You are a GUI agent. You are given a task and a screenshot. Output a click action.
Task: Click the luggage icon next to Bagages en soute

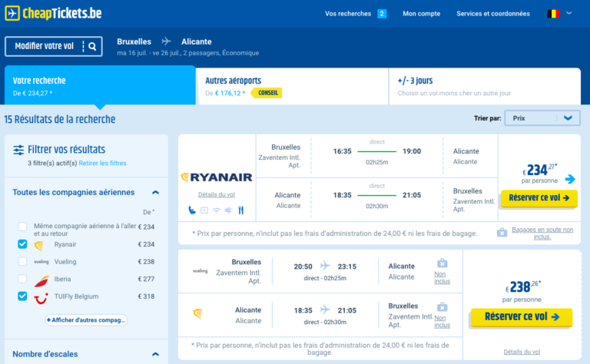pyautogui.click(x=502, y=233)
